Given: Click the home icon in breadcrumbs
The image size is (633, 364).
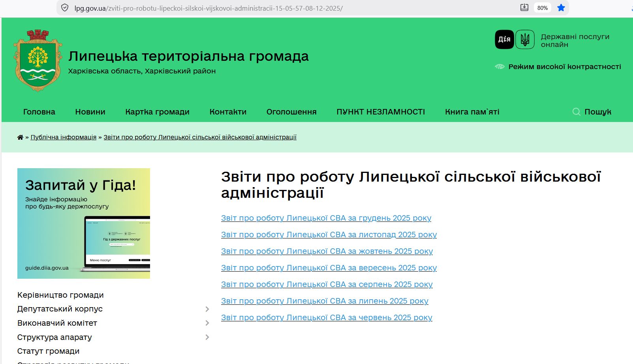Looking at the screenshot, I should click(x=20, y=137).
